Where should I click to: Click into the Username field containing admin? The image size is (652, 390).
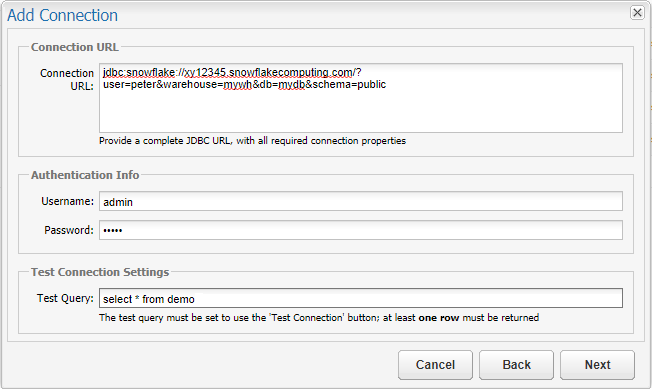(361, 201)
